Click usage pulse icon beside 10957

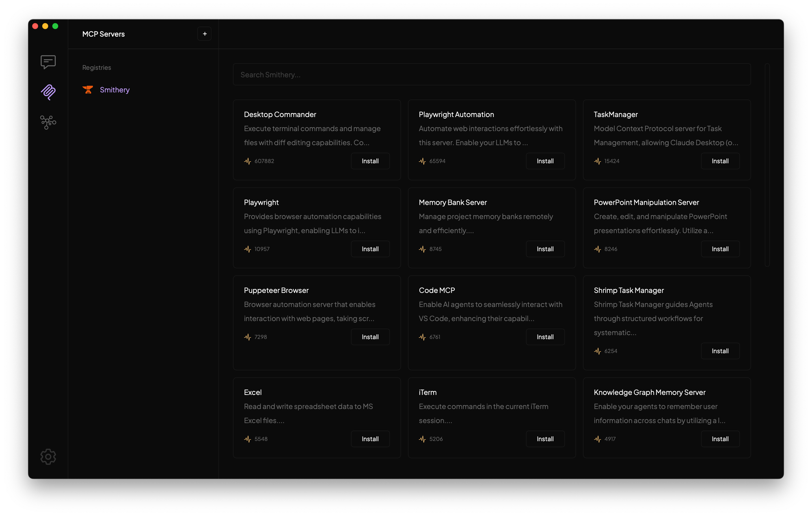pyautogui.click(x=248, y=249)
